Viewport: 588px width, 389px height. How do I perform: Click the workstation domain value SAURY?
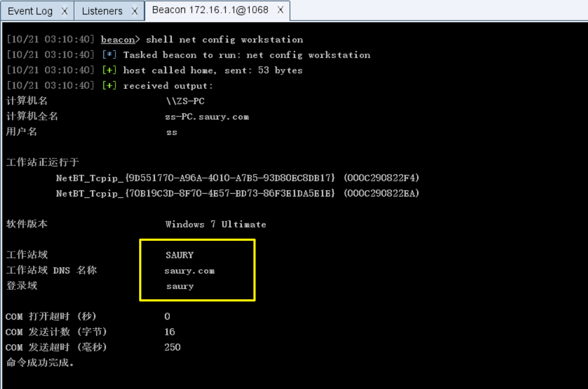[180, 255]
